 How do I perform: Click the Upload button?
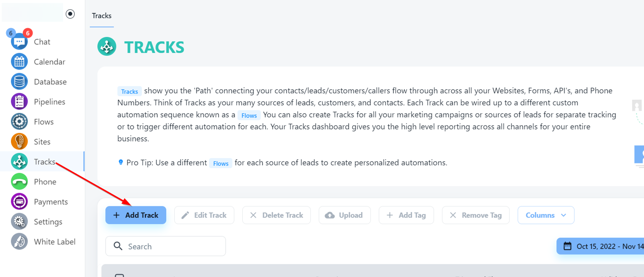tap(344, 215)
